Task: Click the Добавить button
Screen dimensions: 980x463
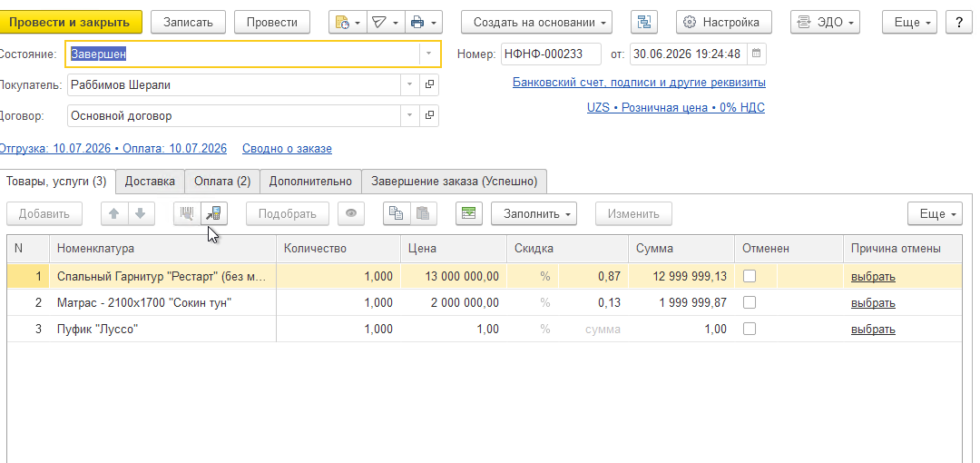Action: click(44, 213)
